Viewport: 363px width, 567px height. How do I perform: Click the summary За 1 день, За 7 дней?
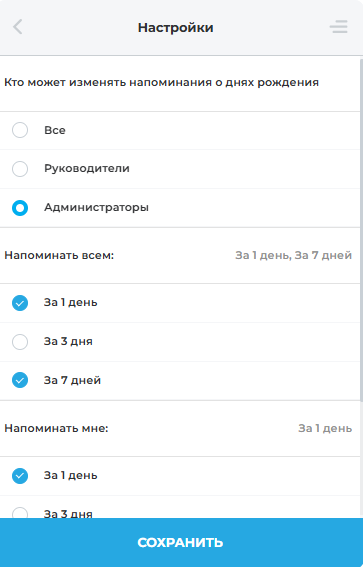click(293, 255)
